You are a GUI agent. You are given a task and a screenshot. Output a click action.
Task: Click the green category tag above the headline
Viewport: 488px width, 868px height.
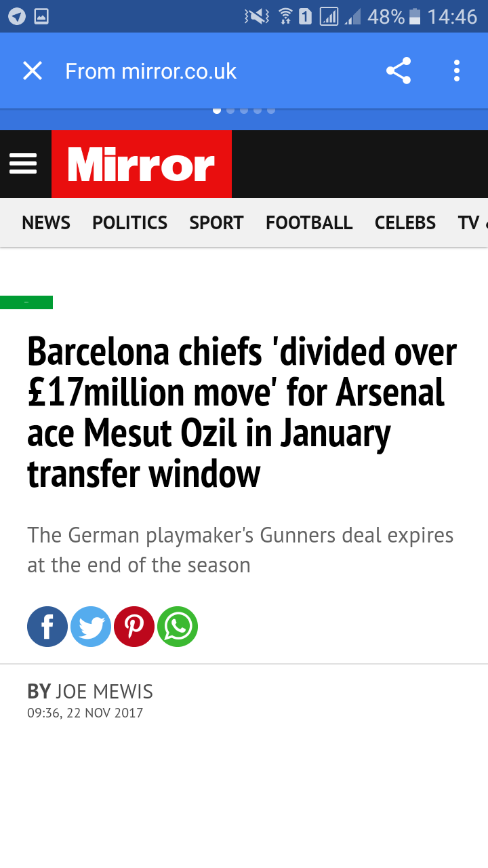pyautogui.click(x=26, y=302)
